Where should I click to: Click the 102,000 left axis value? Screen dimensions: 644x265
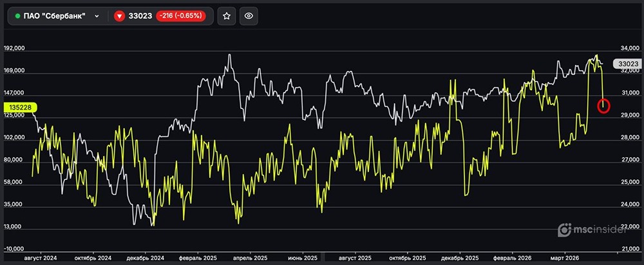pos(14,138)
